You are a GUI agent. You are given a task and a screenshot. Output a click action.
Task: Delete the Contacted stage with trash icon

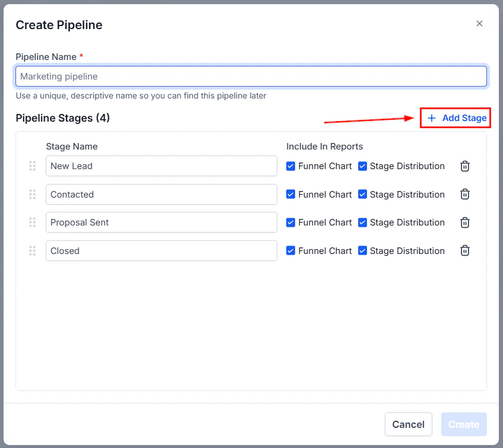[x=465, y=194]
